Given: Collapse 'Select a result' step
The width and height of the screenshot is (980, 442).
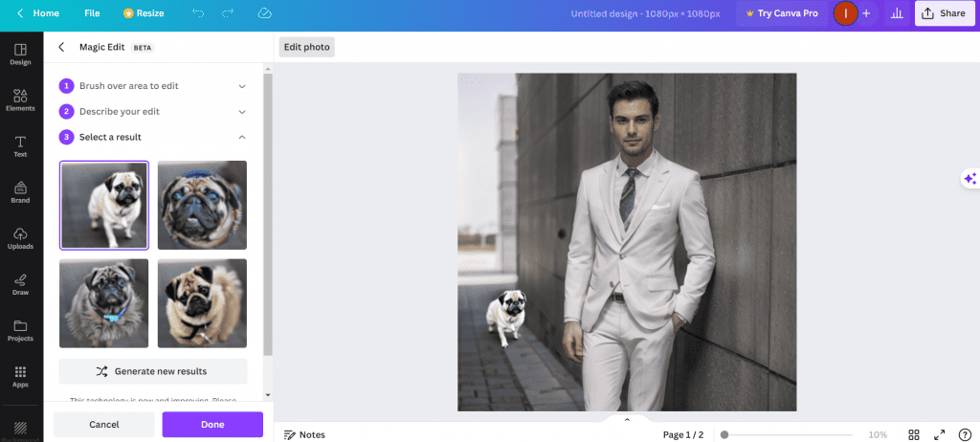Looking at the screenshot, I should coord(242,138).
